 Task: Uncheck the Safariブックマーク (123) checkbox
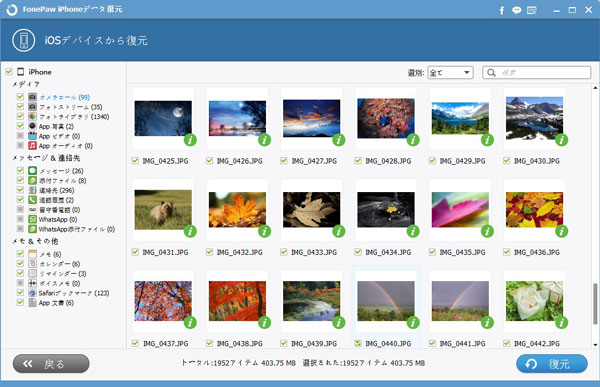point(20,293)
